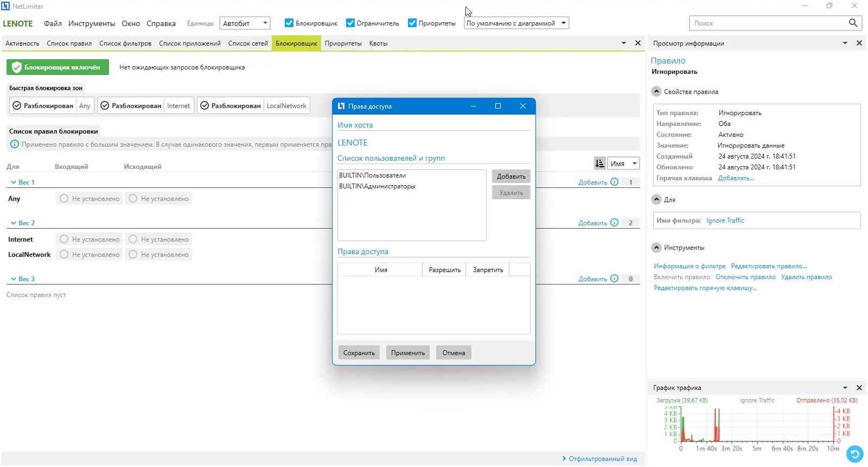Click the search magnifier icon
The height and width of the screenshot is (467, 868).
pyautogui.click(x=853, y=23)
